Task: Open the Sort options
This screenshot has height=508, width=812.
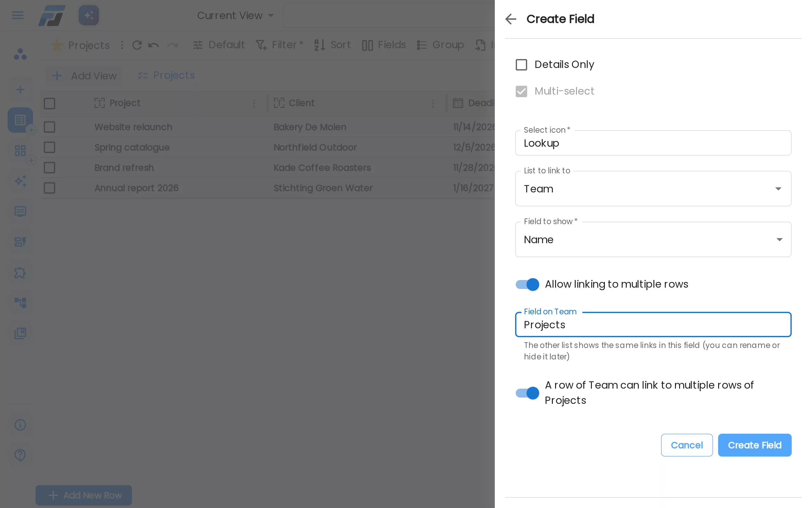Action: point(332,45)
